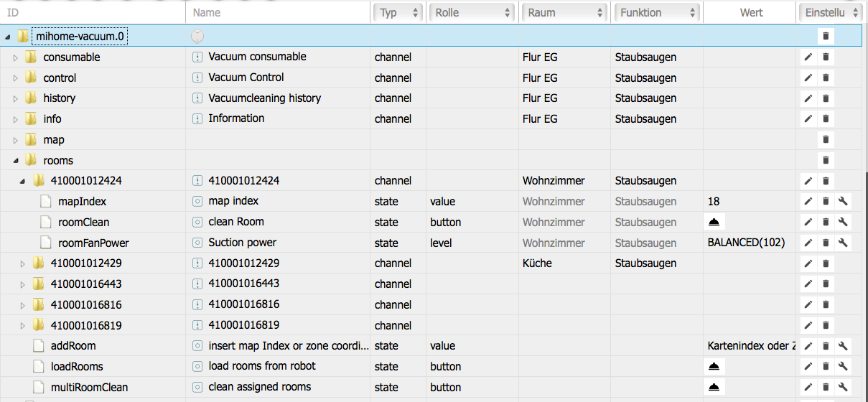Expand the 410001016443 room channel
Screen dimensions: 868x402
click(x=22, y=284)
